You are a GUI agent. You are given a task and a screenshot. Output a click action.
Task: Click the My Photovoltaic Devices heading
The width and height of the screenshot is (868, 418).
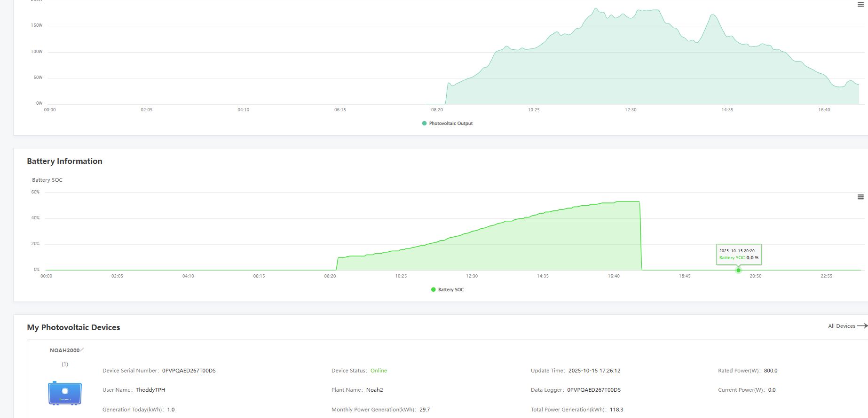pyautogui.click(x=73, y=327)
